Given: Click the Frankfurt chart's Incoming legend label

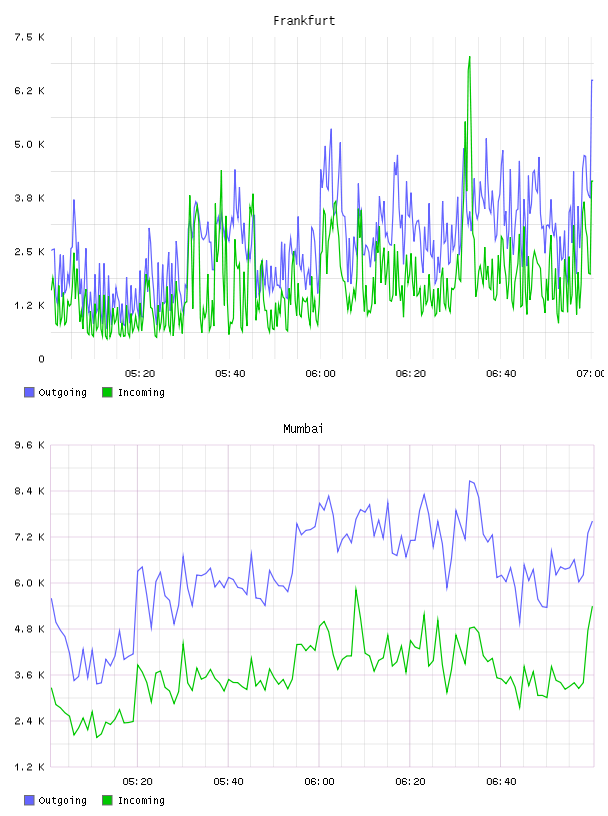Looking at the screenshot, I should pyautogui.click(x=141, y=392).
